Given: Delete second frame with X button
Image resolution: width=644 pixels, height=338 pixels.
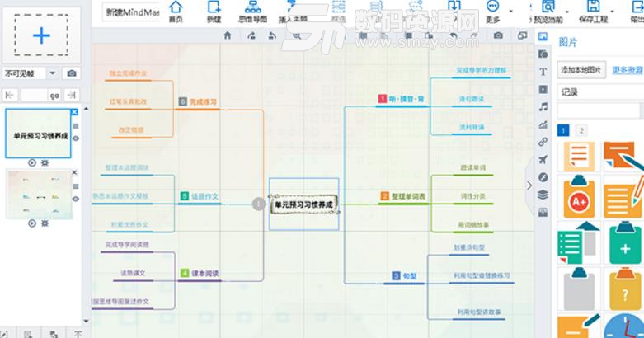Looking at the screenshot, I should point(74,172).
